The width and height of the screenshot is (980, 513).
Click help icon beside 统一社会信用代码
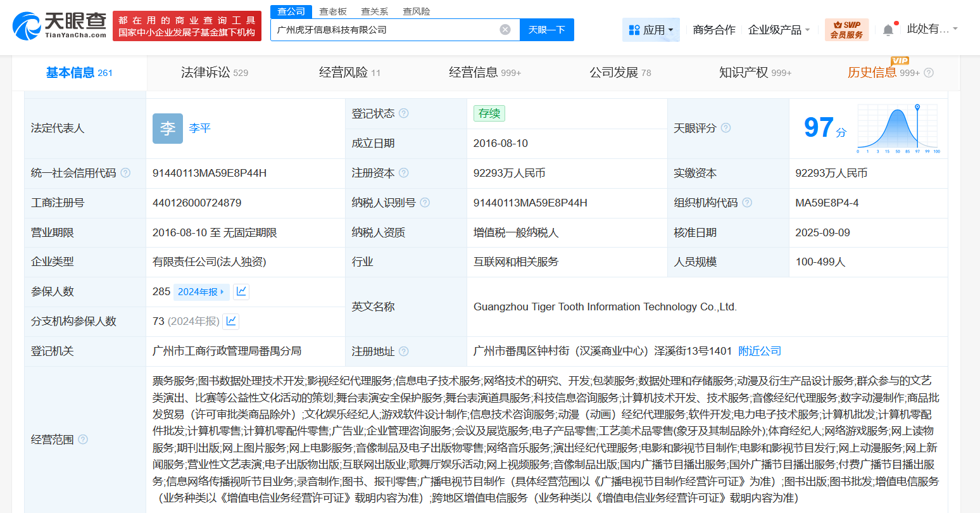coord(125,173)
